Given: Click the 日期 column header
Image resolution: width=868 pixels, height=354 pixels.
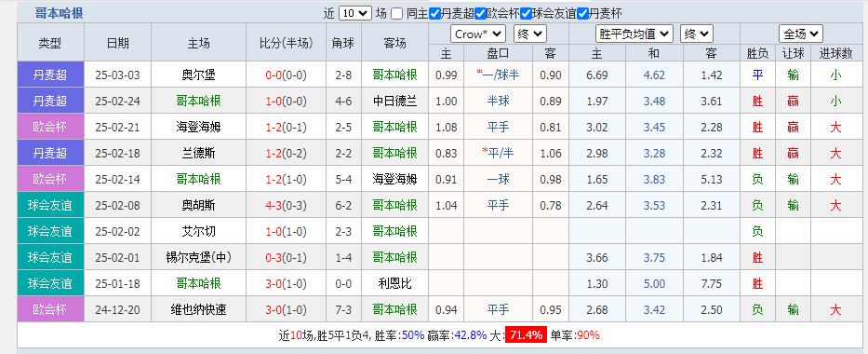Looking at the screenshot, I should pos(117,43).
